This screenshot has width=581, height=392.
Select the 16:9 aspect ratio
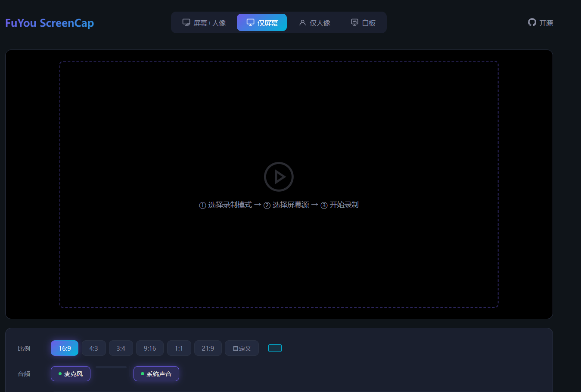[x=65, y=348]
